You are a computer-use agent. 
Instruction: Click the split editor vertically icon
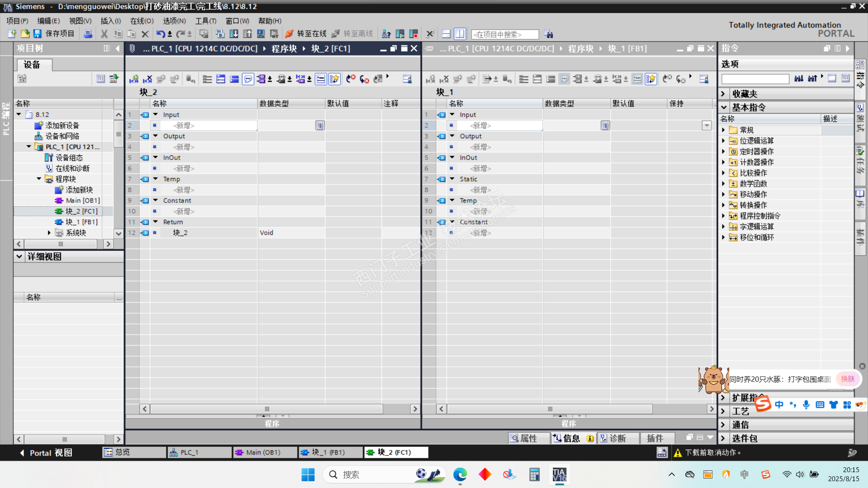459,34
